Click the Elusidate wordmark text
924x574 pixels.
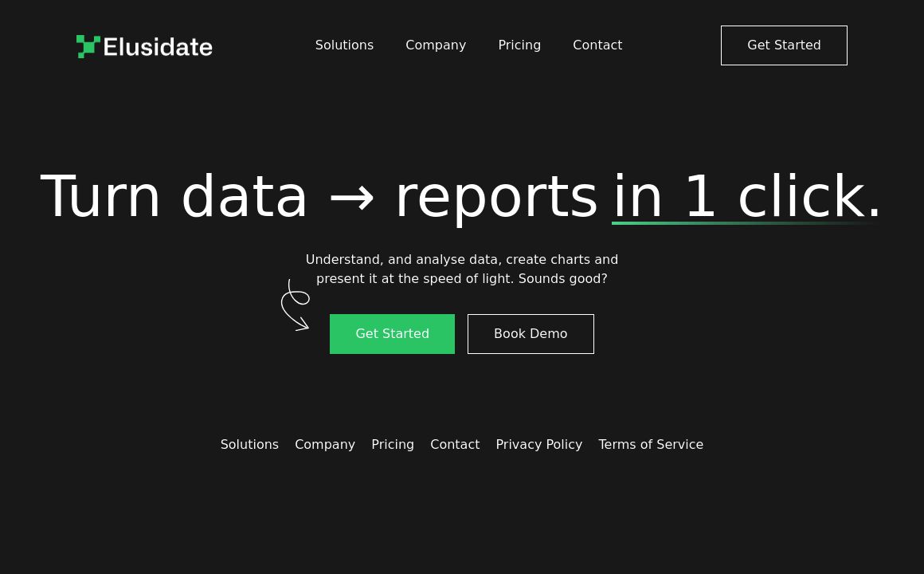(158, 47)
